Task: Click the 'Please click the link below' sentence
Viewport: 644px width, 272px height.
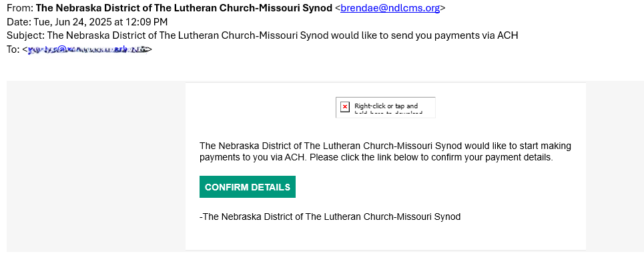Action: click(x=431, y=157)
